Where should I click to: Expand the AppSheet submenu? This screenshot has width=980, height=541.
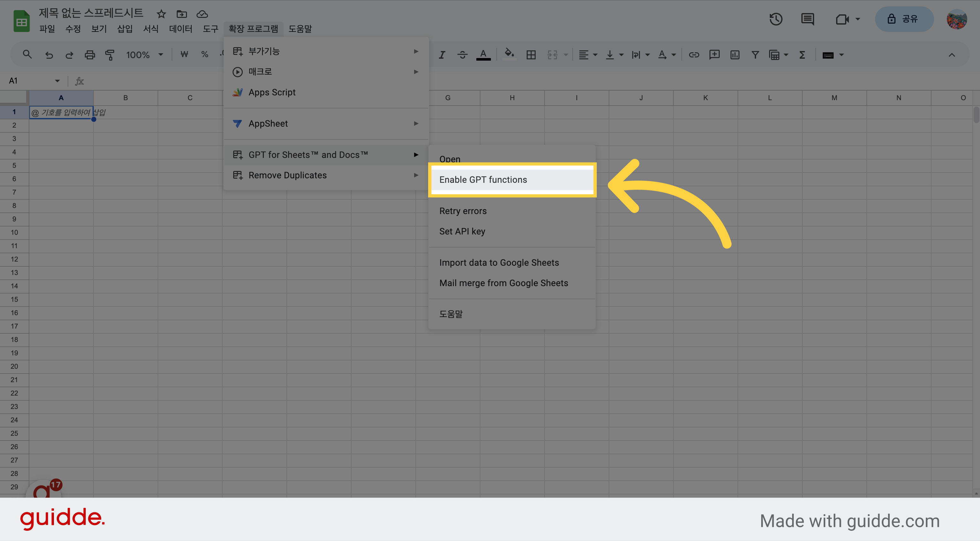point(326,124)
